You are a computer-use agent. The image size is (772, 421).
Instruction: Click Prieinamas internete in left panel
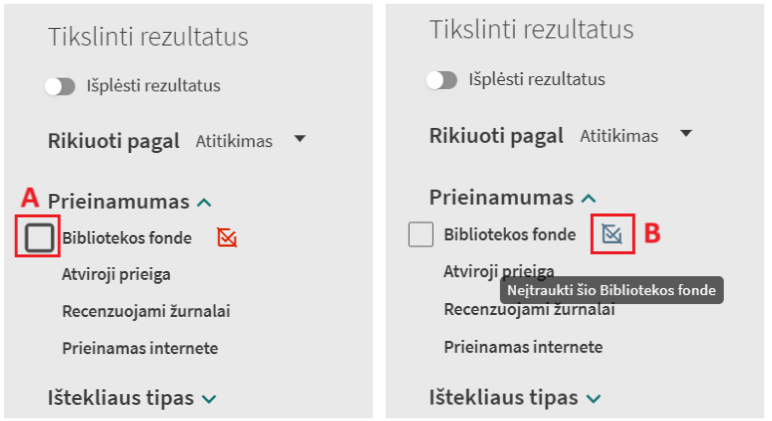[140, 348]
